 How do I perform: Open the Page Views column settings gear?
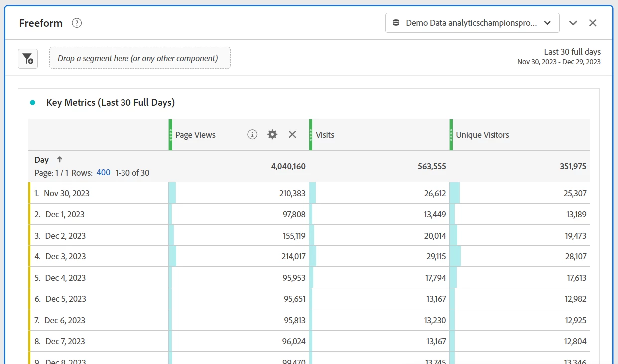272,134
